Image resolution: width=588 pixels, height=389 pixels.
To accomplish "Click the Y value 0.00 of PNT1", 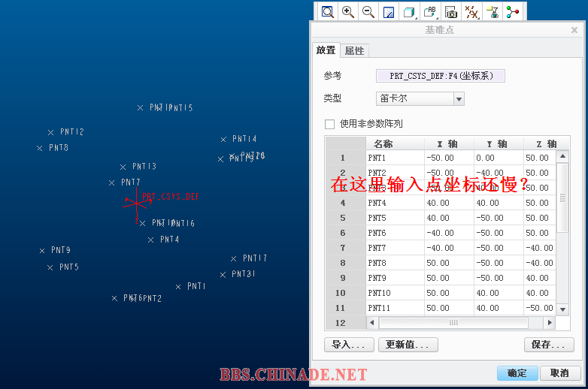I will point(499,158).
